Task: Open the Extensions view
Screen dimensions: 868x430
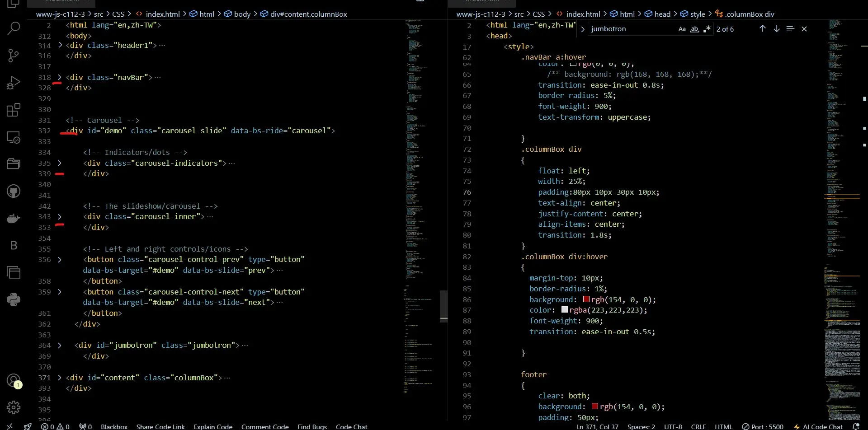Action: (x=14, y=110)
